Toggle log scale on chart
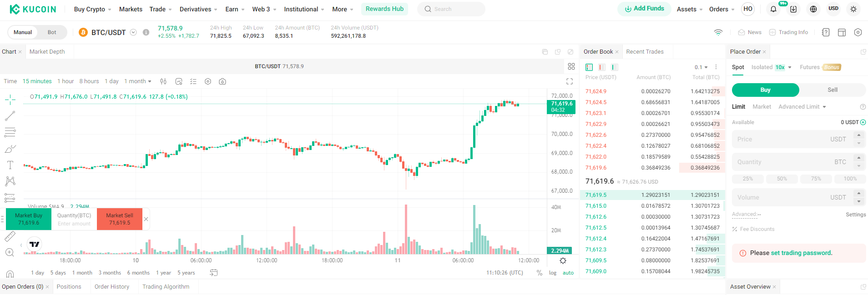Screen dimensions: 868x295 pyautogui.click(x=553, y=273)
